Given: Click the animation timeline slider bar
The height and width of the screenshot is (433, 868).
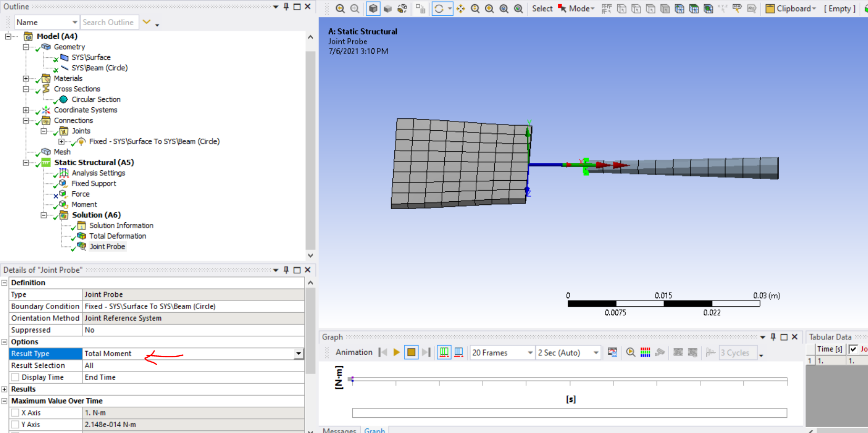Looking at the screenshot, I should pyautogui.click(x=569, y=413).
